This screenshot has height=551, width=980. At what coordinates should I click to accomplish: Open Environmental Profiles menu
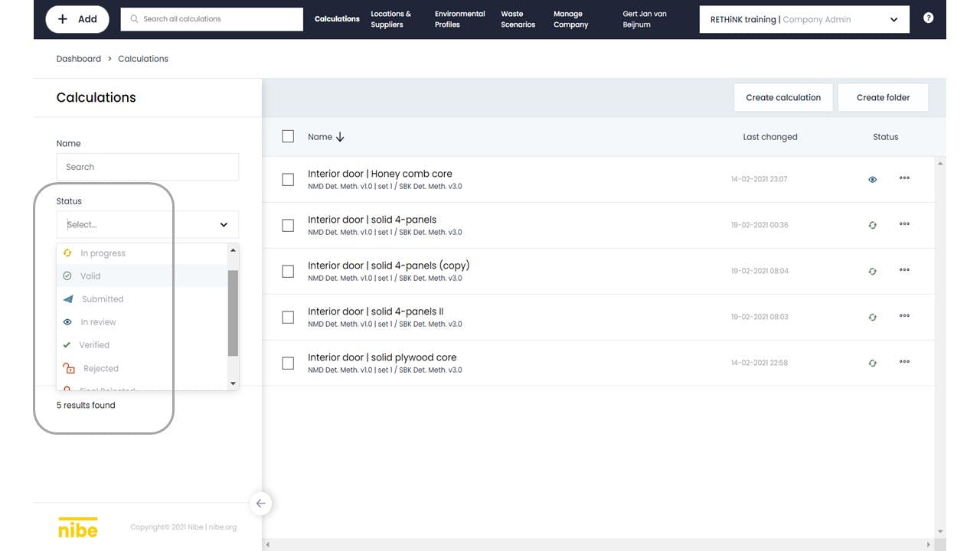coord(459,19)
